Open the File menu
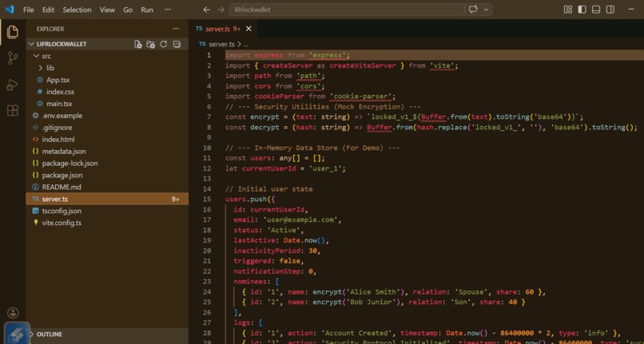This screenshot has width=644, height=344. coord(28,10)
